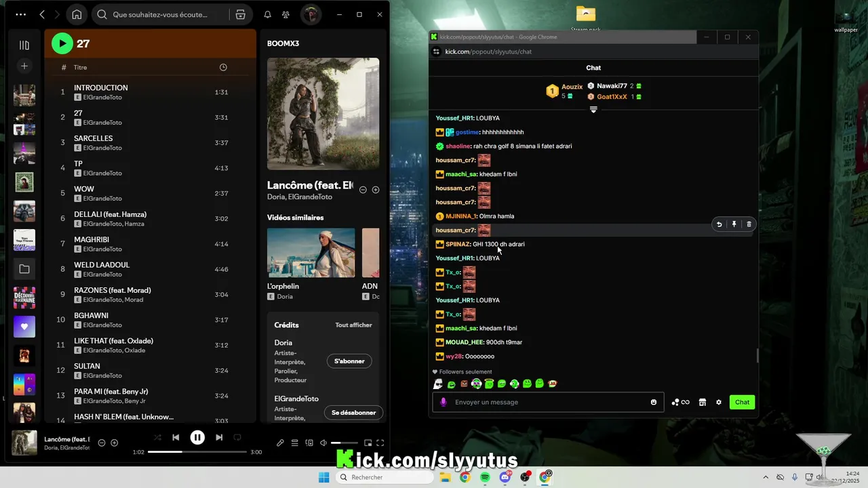This screenshot has width=868, height=488.
Task: Add Lancôme via plus icon in side panel
Action: pos(376,190)
